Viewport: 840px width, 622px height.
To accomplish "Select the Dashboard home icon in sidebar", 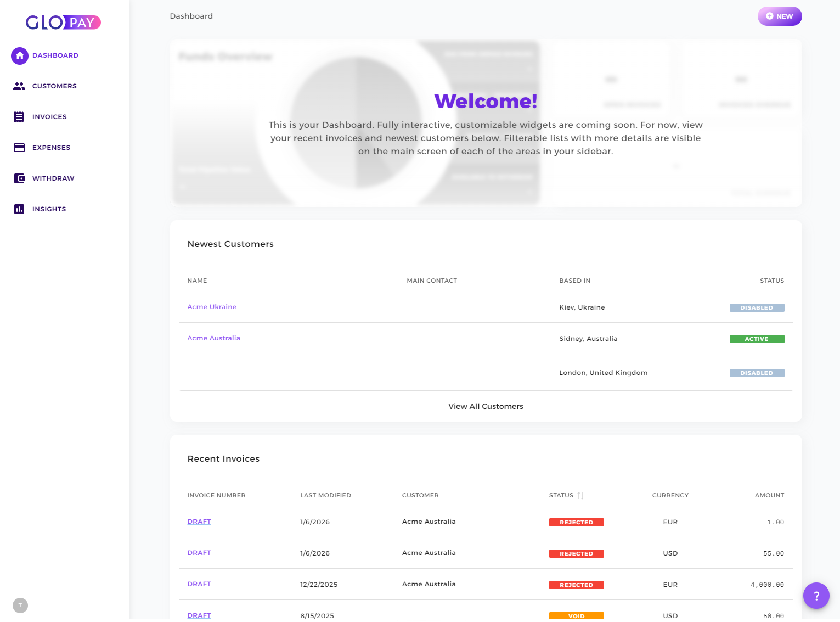I will tap(20, 55).
